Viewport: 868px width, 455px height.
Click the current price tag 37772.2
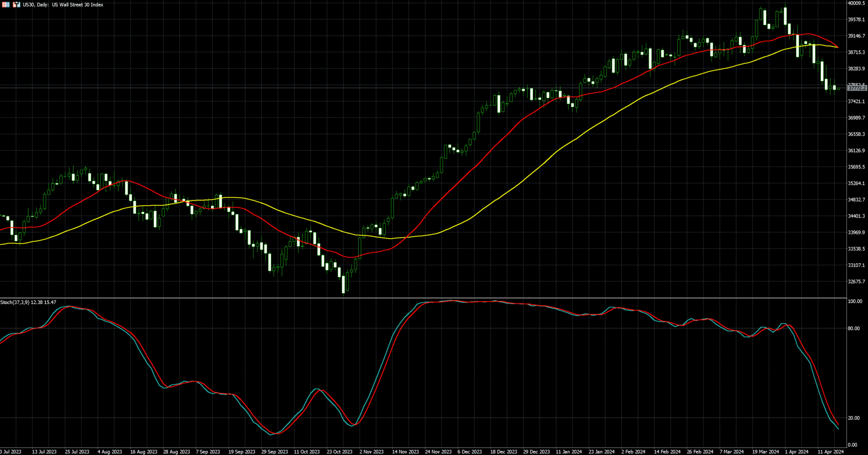(x=857, y=89)
